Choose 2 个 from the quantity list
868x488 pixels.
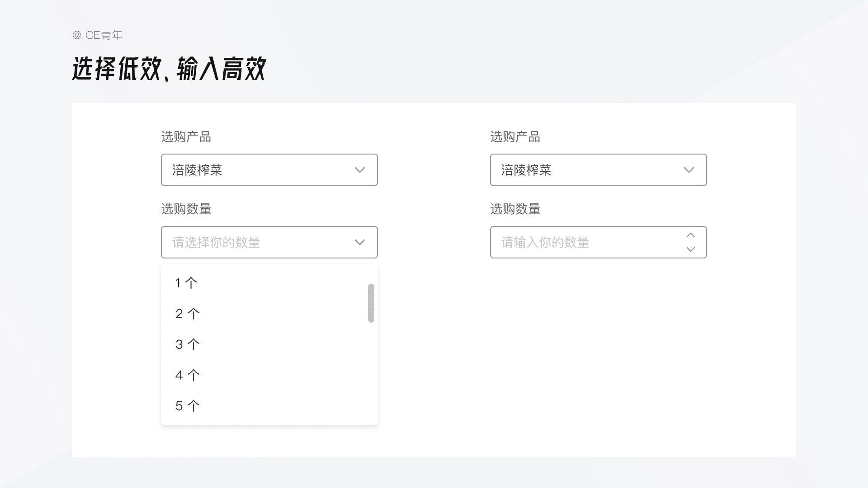point(187,314)
